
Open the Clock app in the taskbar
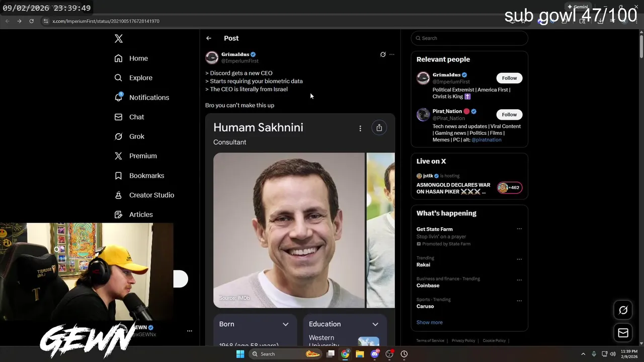click(404, 354)
